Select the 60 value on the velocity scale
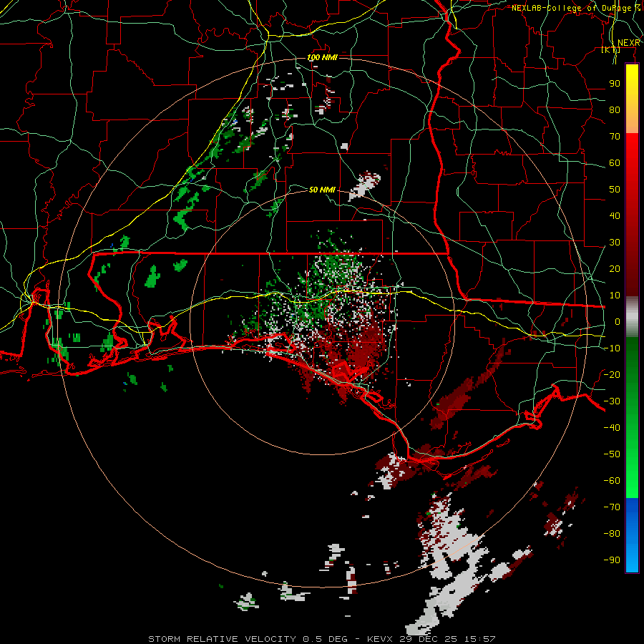This screenshot has width=644, height=644. 615,163
